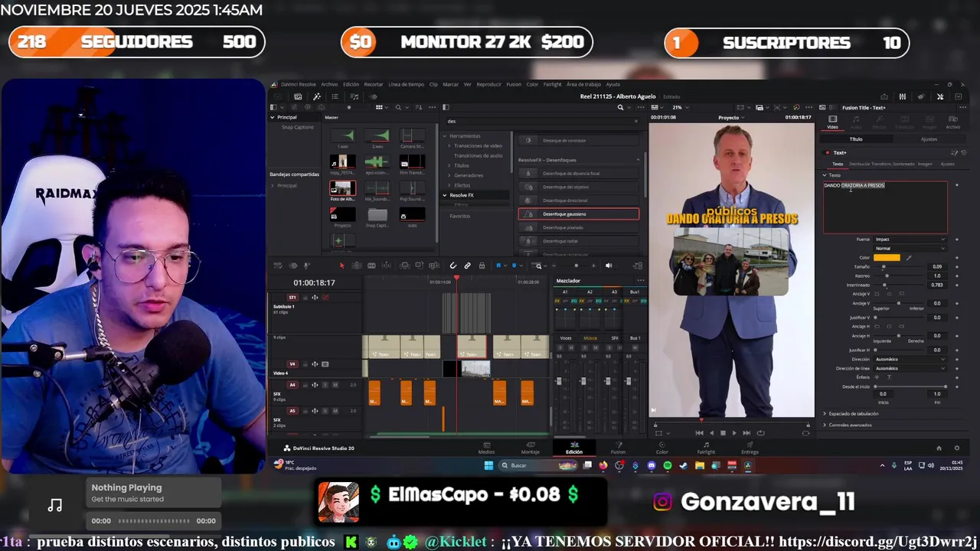980x551 pixels.
Task: Open Firefox from the taskbar
Action: [x=603, y=465]
